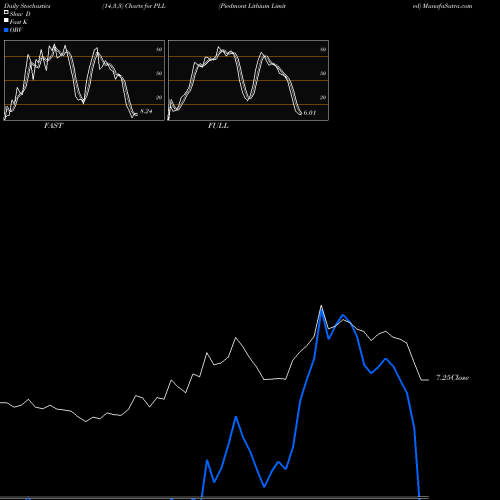Click the '(14,3,3) Charts for PLL' text

point(134,6)
